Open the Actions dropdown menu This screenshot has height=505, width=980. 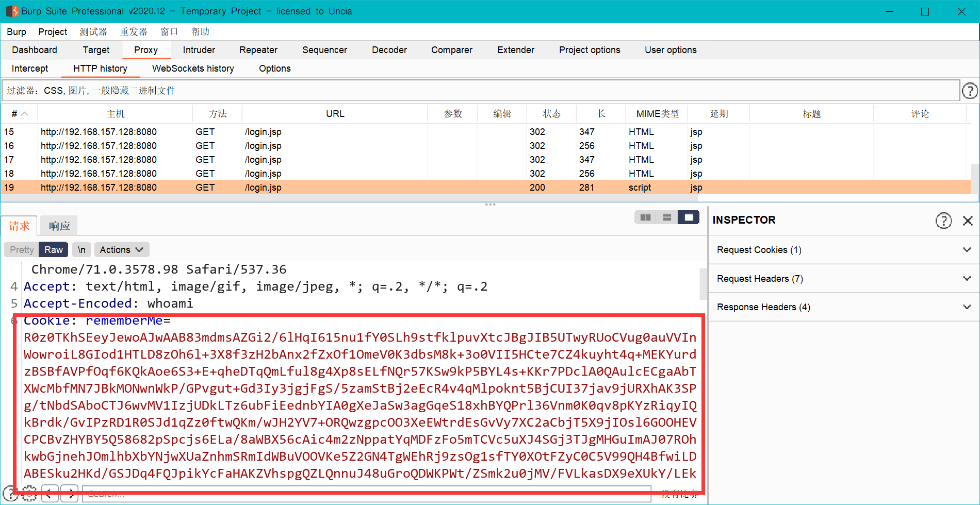pos(121,249)
